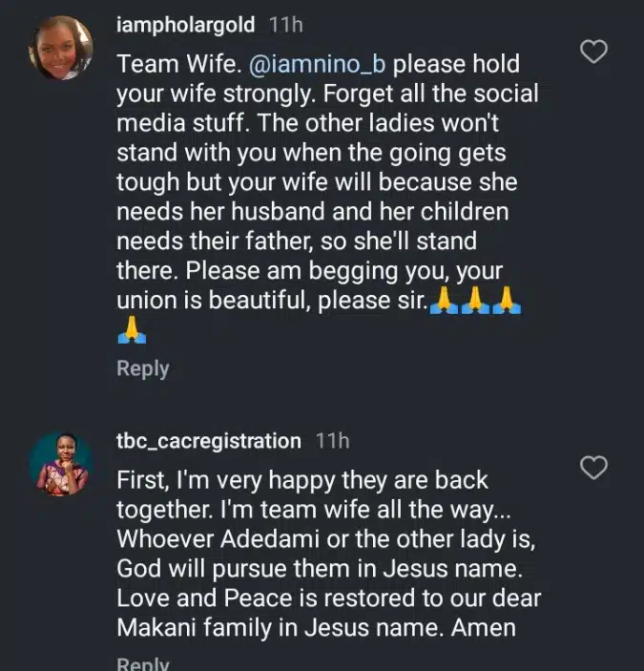
Task: Click the 11h timestamp beside tbc_cacregistration
Action: coord(332,441)
